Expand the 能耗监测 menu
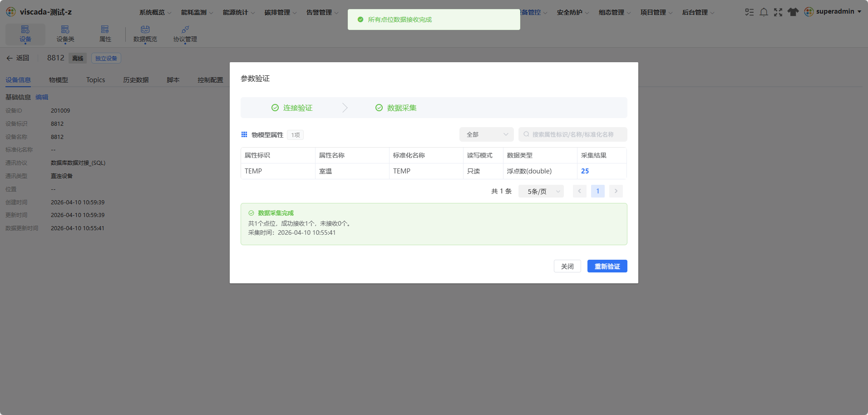This screenshot has width=868, height=415. pos(197,12)
